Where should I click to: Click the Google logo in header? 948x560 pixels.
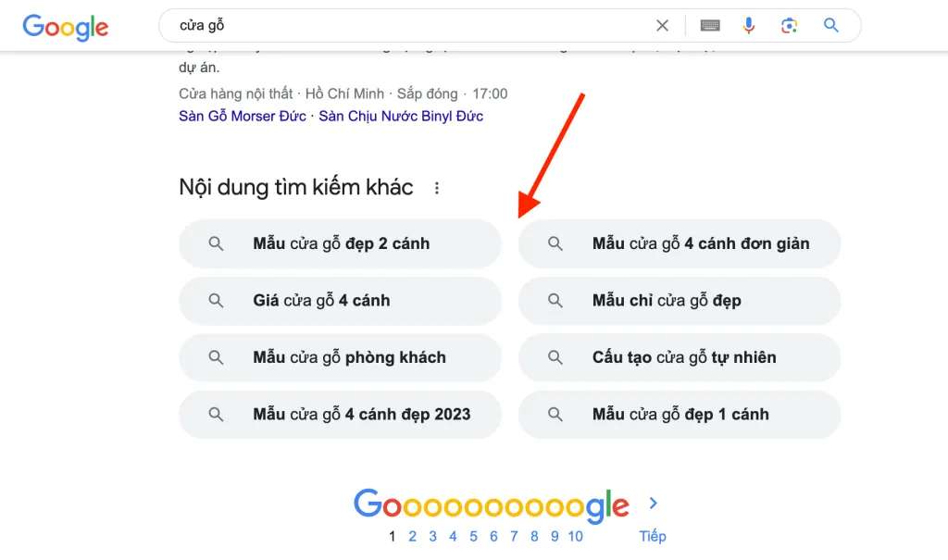tap(66, 27)
